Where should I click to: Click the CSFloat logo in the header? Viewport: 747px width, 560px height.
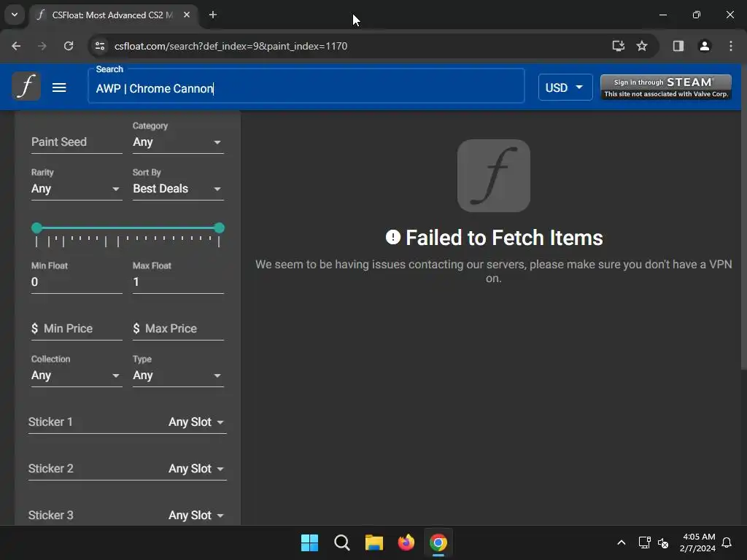[x=26, y=86]
